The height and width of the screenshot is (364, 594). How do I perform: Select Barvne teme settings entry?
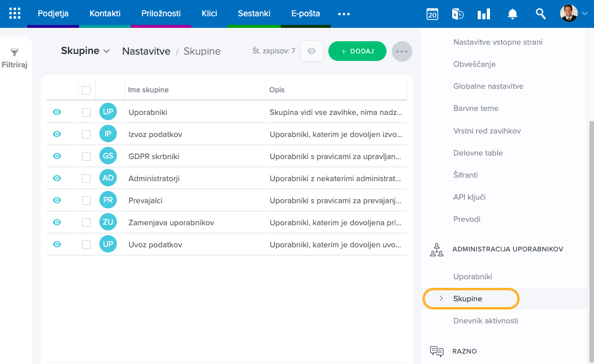click(475, 108)
